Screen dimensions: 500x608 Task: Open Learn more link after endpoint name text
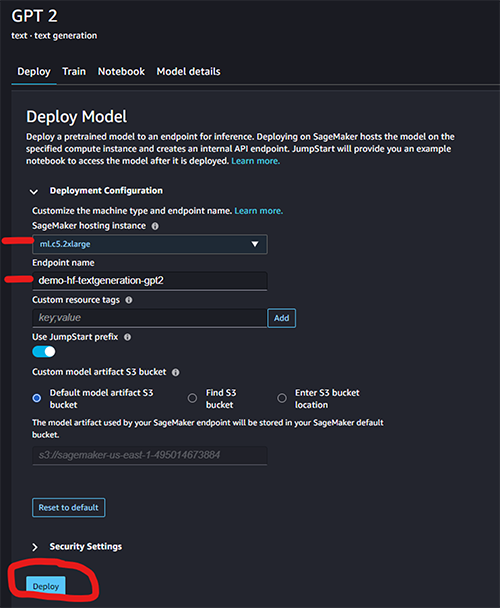259,211
